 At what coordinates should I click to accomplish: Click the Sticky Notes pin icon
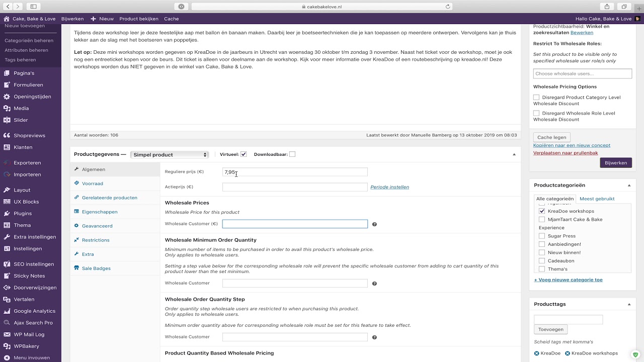tap(7, 276)
